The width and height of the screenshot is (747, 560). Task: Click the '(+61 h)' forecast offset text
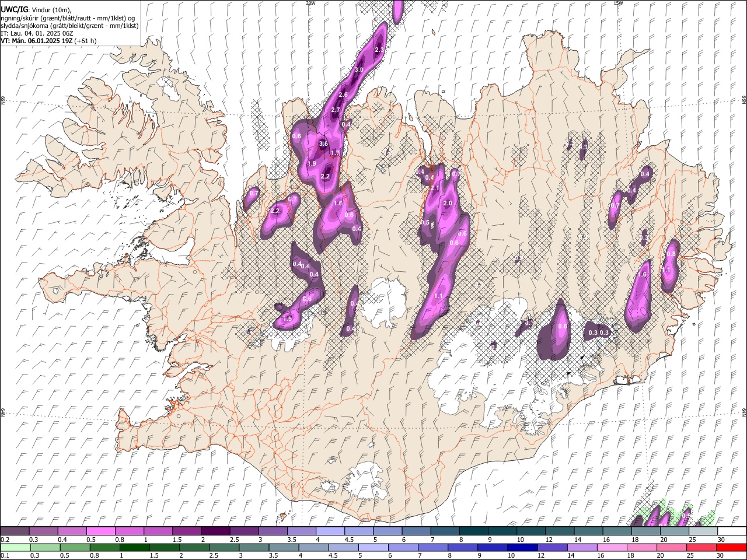click(86, 41)
